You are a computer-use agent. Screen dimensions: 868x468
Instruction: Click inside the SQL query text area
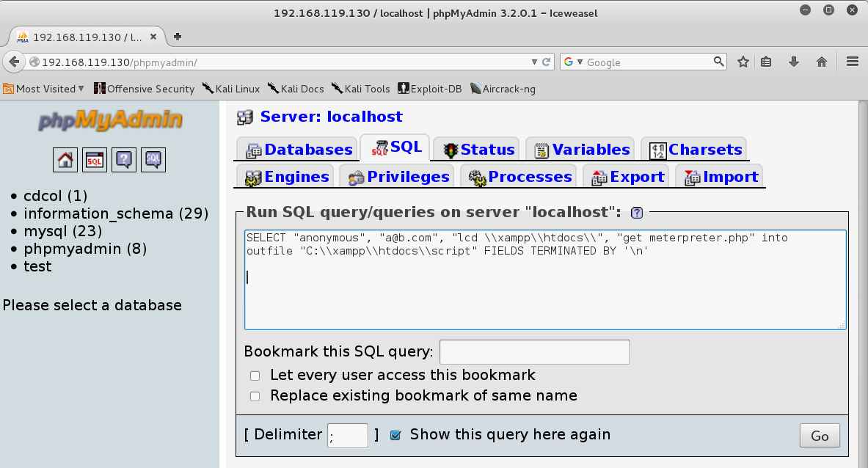(x=545, y=280)
